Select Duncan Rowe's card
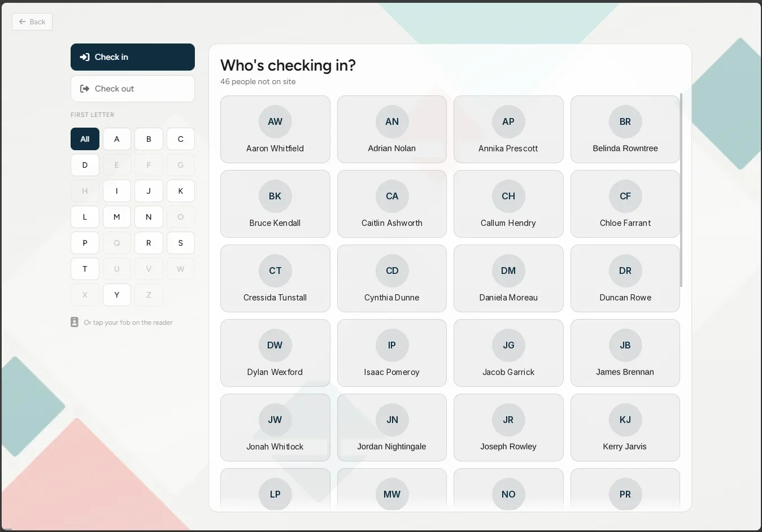Image resolution: width=762 pixels, height=532 pixels. pyautogui.click(x=625, y=278)
